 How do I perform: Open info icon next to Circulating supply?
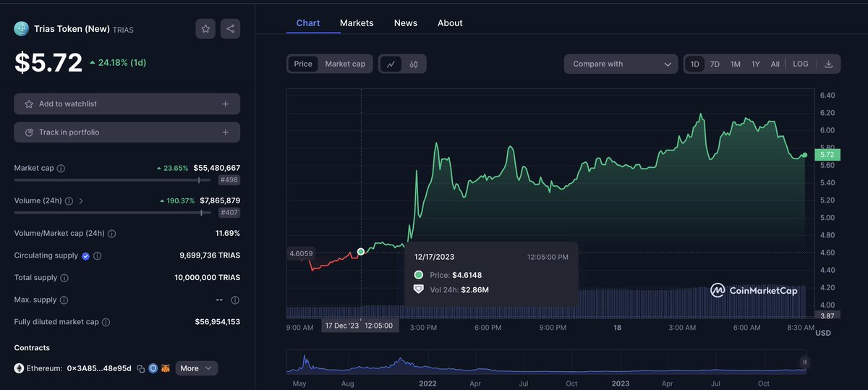98,256
